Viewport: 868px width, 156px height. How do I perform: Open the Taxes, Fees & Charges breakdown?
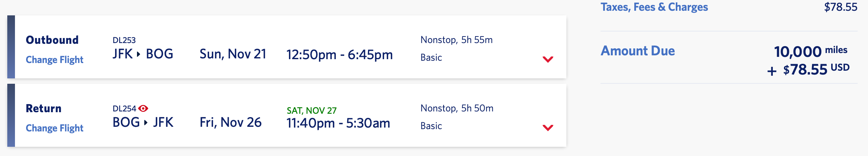tap(654, 7)
